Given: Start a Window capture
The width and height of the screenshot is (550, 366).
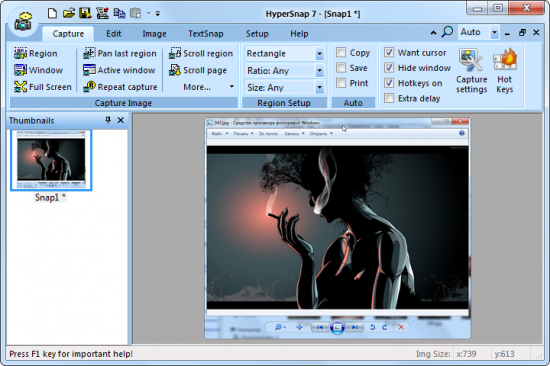Looking at the screenshot, I should click(39, 70).
